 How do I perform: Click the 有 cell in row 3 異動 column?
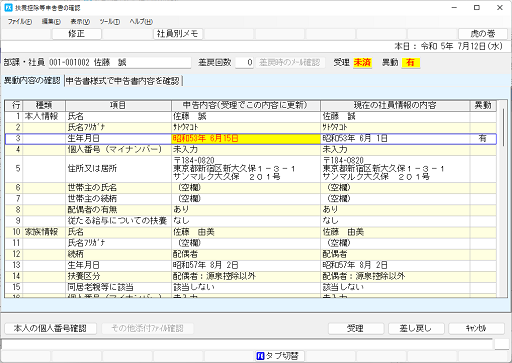coord(483,138)
